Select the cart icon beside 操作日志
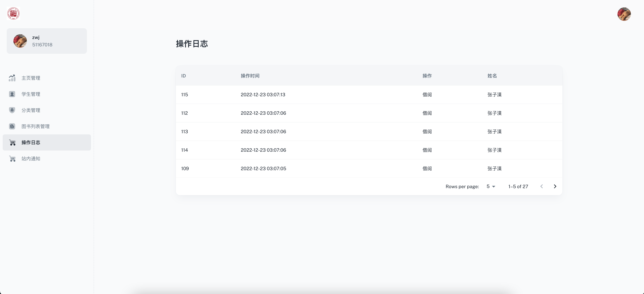The width and height of the screenshot is (644, 294). [12, 142]
